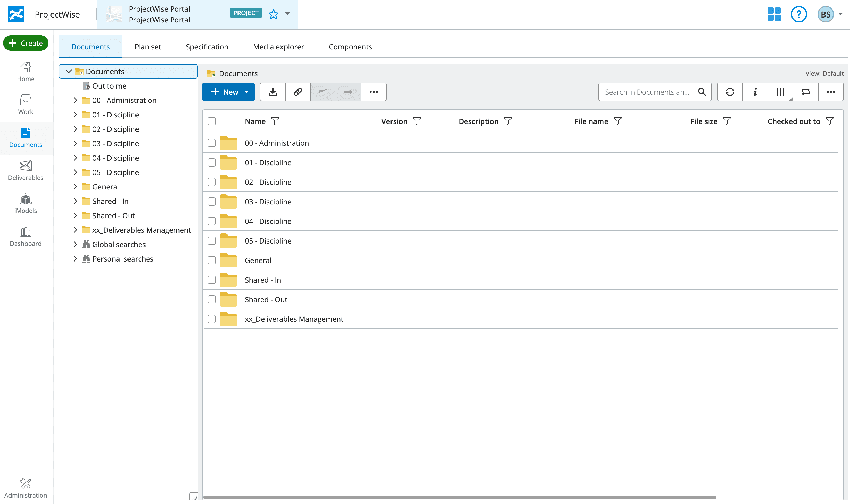Click the Download icon in the documents toolbar
This screenshot has width=850, height=504.
point(273,92)
